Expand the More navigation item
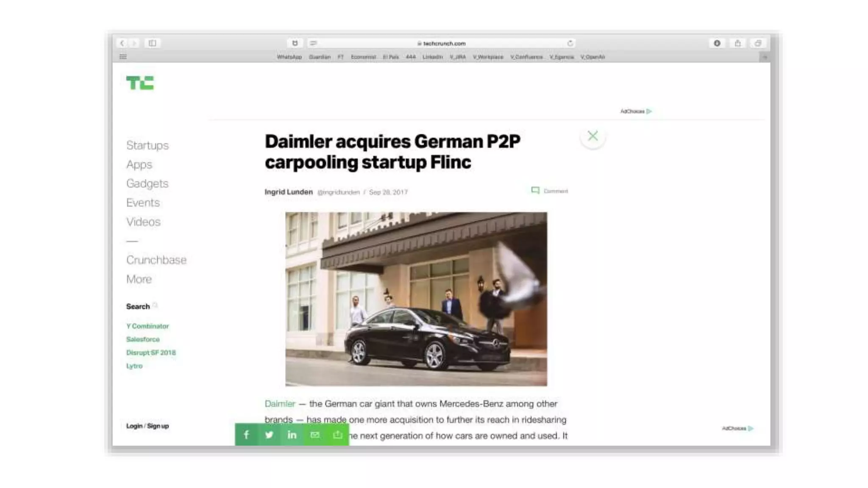868x488 pixels. tap(139, 279)
